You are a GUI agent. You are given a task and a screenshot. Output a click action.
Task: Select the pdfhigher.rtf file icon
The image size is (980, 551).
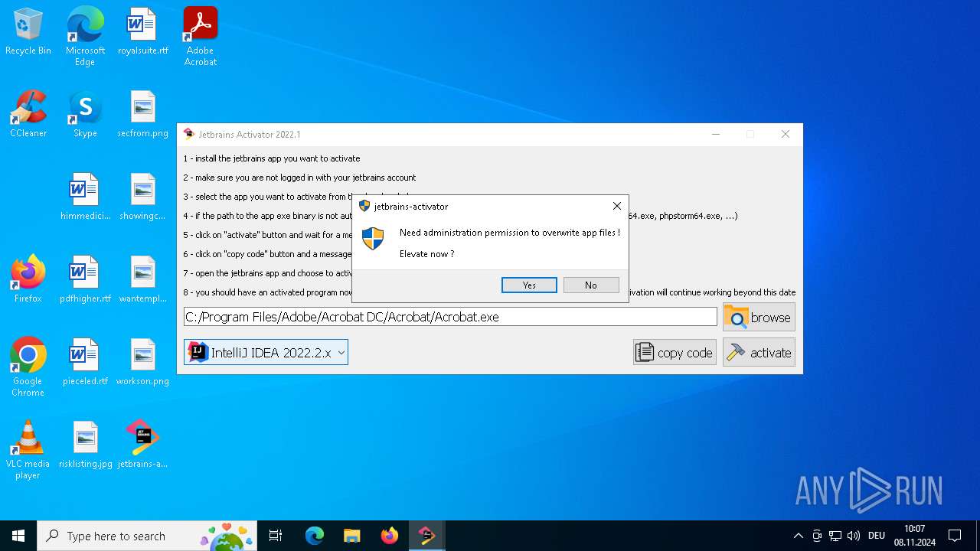(x=85, y=280)
